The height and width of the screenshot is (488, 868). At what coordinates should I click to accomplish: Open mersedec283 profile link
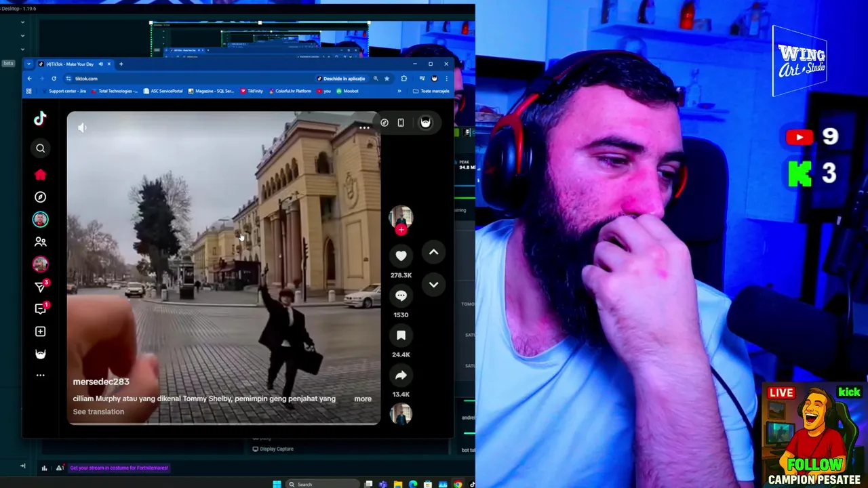[x=101, y=382]
